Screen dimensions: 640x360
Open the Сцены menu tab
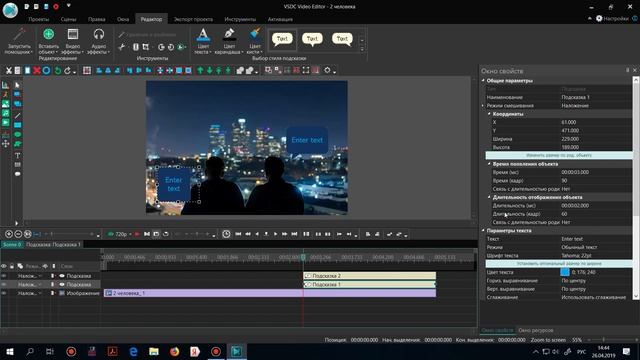tap(68, 19)
